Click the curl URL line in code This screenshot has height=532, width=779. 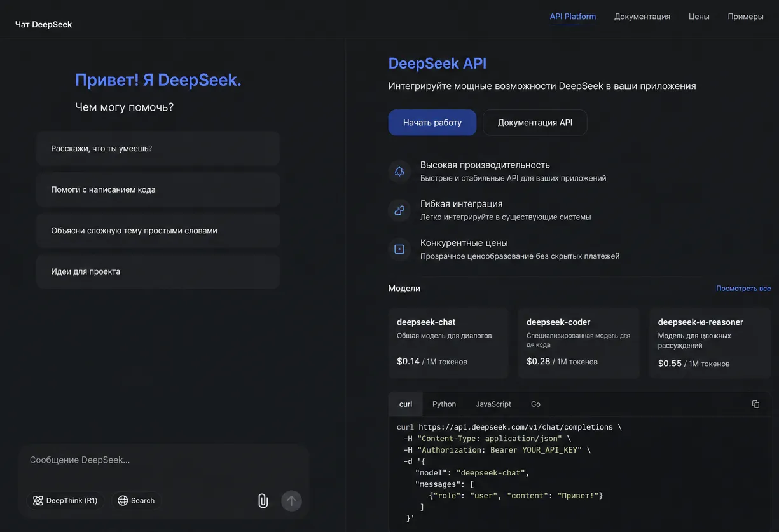point(509,427)
